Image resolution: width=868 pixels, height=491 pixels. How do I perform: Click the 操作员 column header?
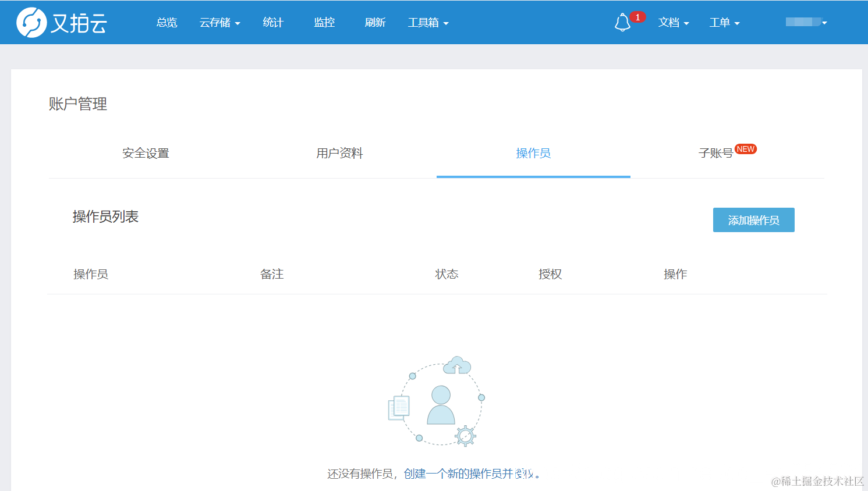click(x=91, y=273)
